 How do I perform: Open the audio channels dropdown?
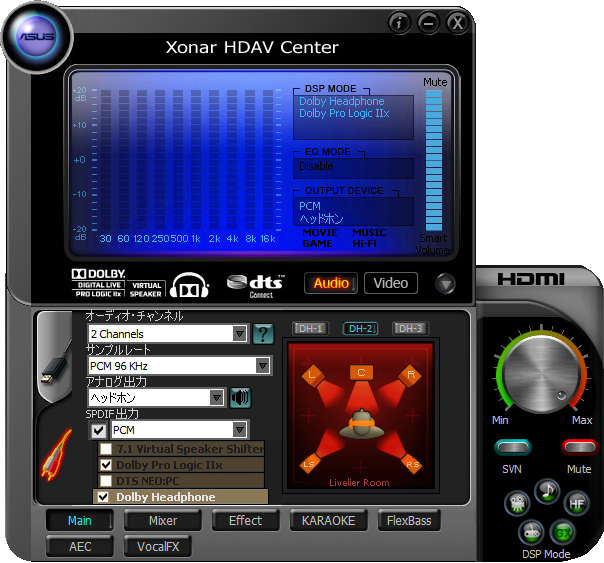pyautogui.click(x=239, y=334)
